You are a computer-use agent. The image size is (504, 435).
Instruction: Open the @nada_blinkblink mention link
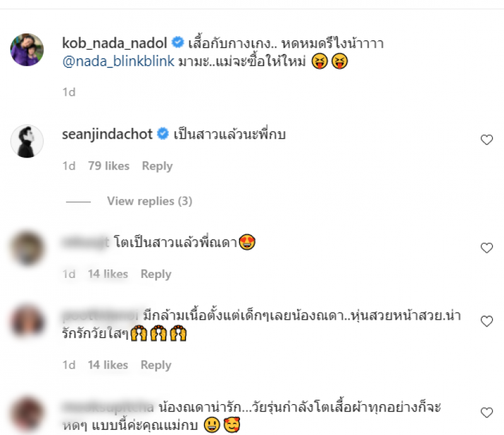[118, 61]
